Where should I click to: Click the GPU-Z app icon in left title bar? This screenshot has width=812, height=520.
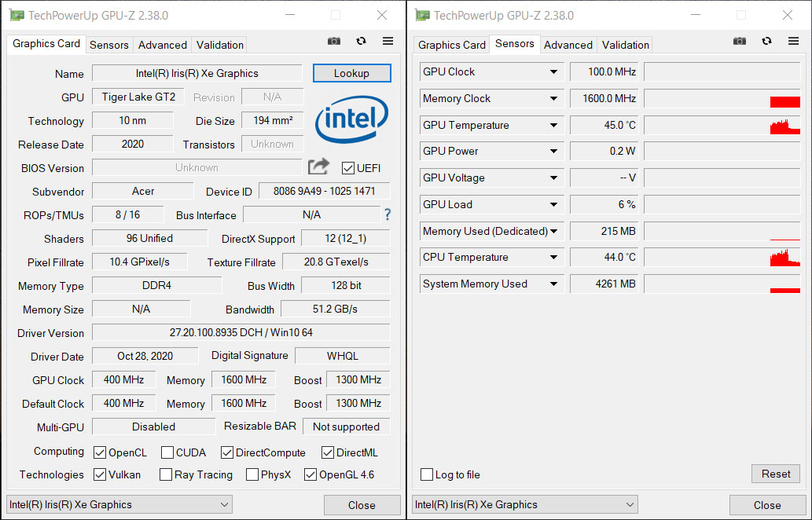[17, 16]
